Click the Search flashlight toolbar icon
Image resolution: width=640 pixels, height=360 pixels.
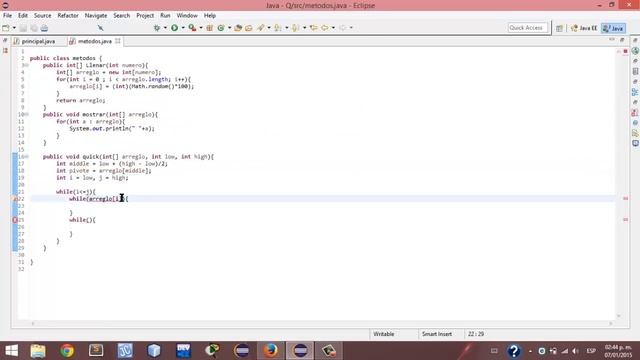(260, 28)
